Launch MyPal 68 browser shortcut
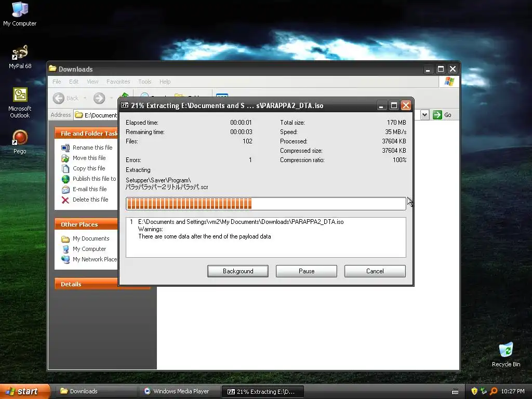The image size is (532, 399). [x=20, y=57]
